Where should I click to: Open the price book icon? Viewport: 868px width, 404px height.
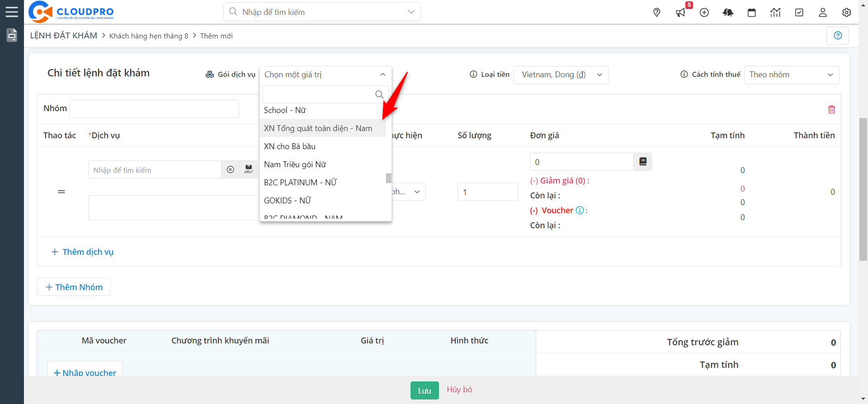pyautogui.click(x=643, y=161)
